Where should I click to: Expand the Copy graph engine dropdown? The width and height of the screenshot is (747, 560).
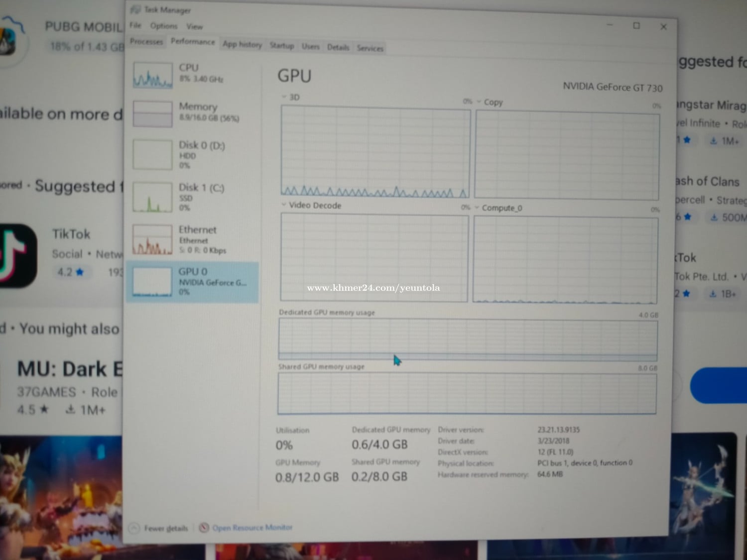click(479, 102)
